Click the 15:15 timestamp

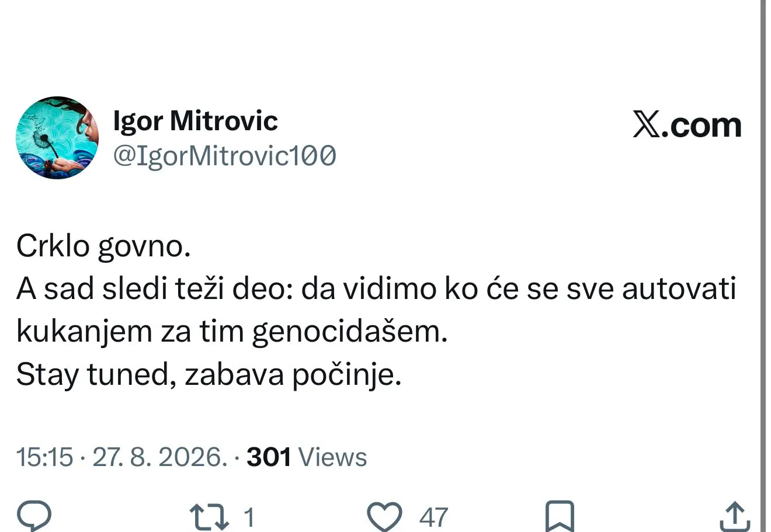pyautogui.click(x=45, y=457)
